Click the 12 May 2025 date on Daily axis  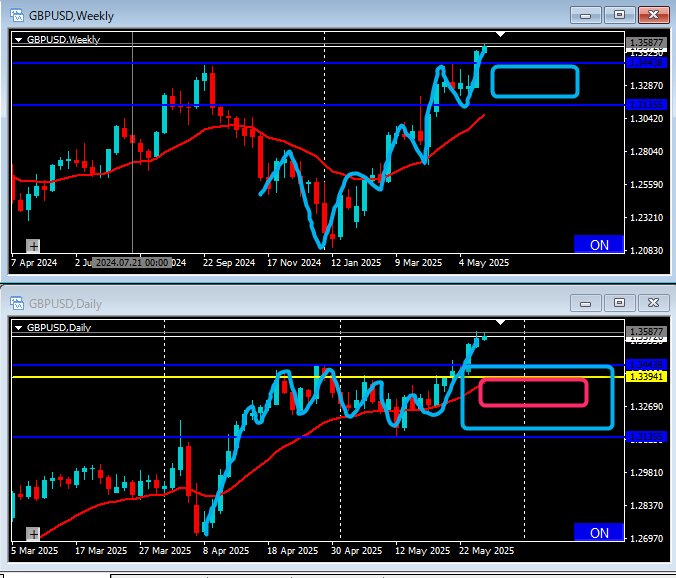point(422,550)
